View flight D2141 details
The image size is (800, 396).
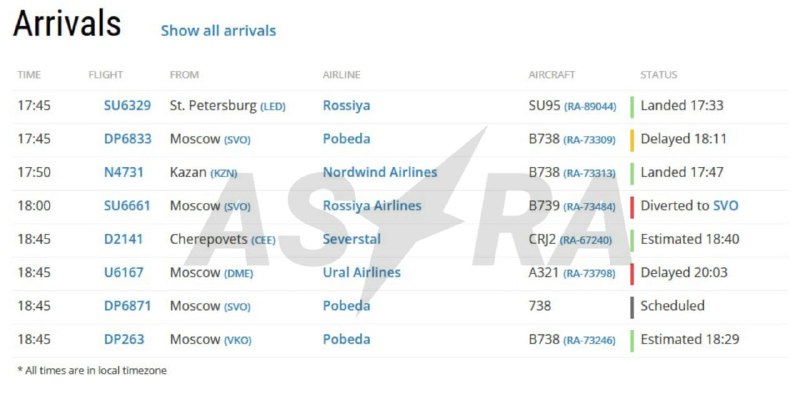pyautogui.click(x=123, y=239)
